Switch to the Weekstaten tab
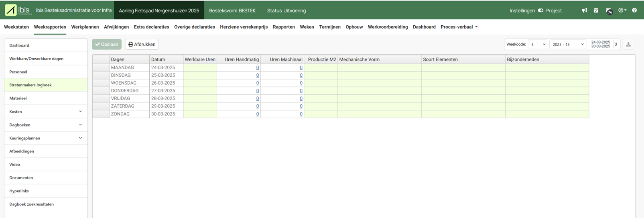The image size is (644, 218). (16, 27)
